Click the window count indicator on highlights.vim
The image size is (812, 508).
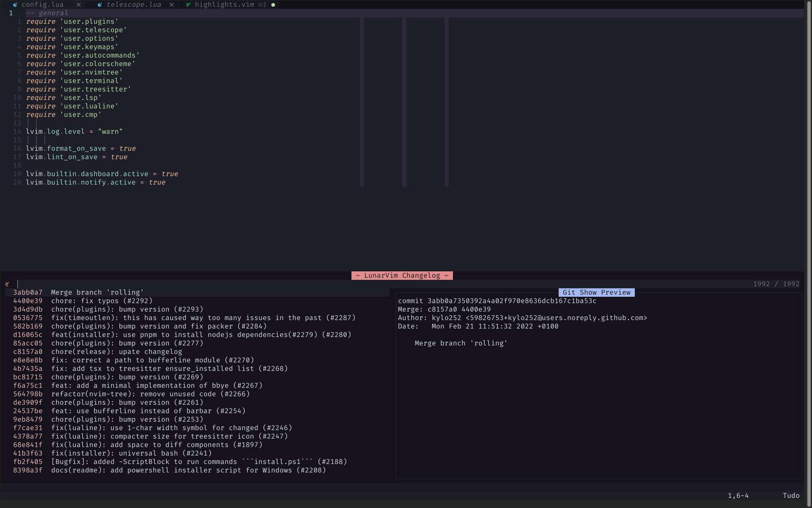262,5
